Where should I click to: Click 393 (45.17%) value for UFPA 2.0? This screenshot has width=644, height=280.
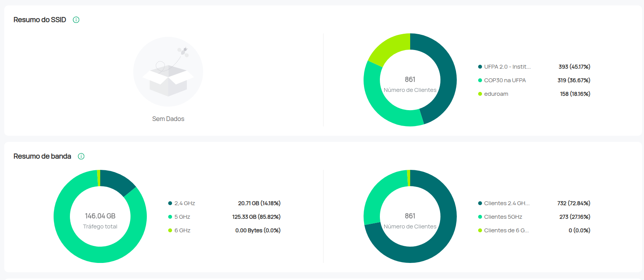point(574,67)
